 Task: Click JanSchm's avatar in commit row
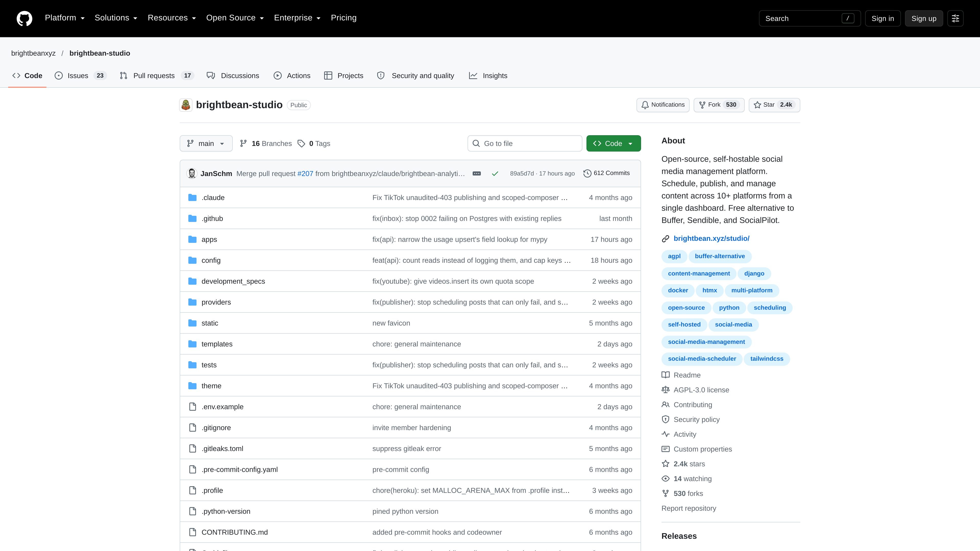[x=192, y=173]
